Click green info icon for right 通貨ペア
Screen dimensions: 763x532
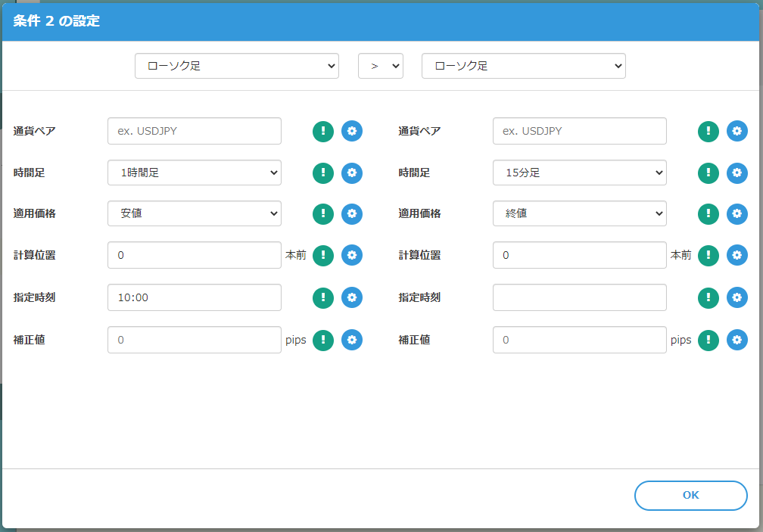tap(708, 131)
